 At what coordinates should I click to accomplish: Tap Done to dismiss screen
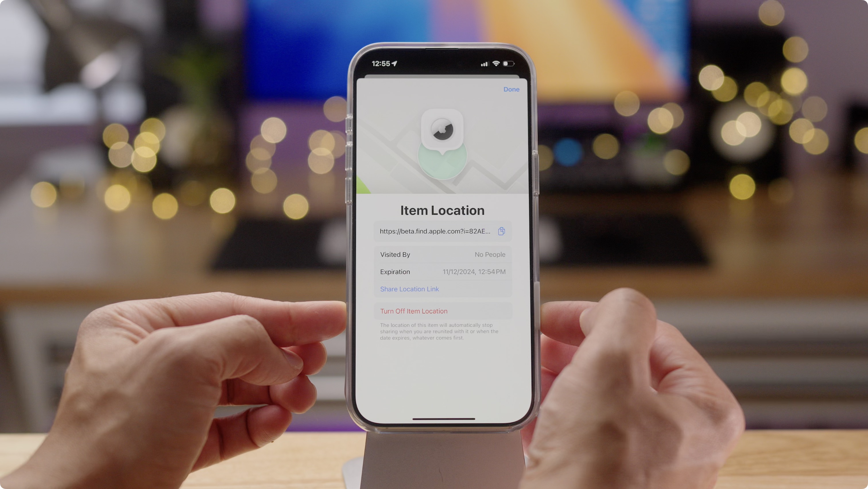pos(511,89)
